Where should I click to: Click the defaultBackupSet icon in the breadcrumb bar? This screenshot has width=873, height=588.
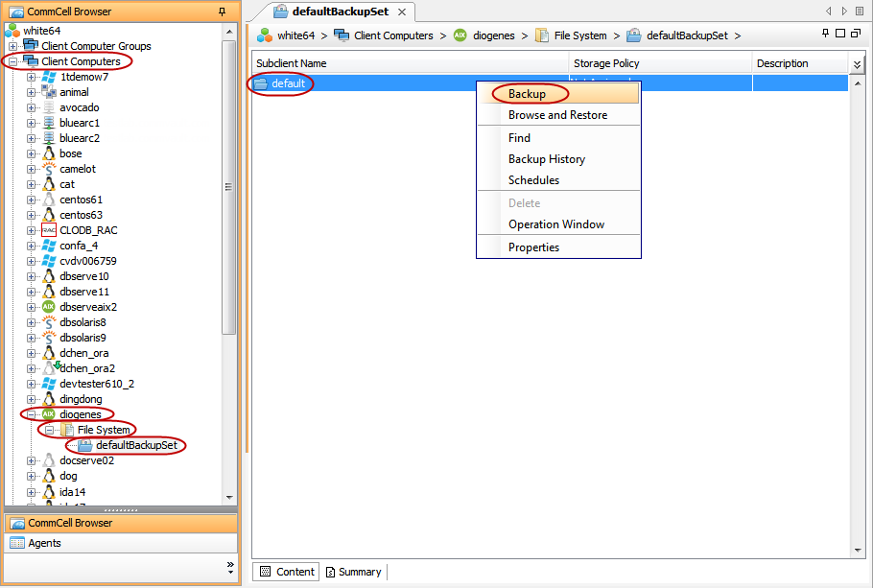633,35
